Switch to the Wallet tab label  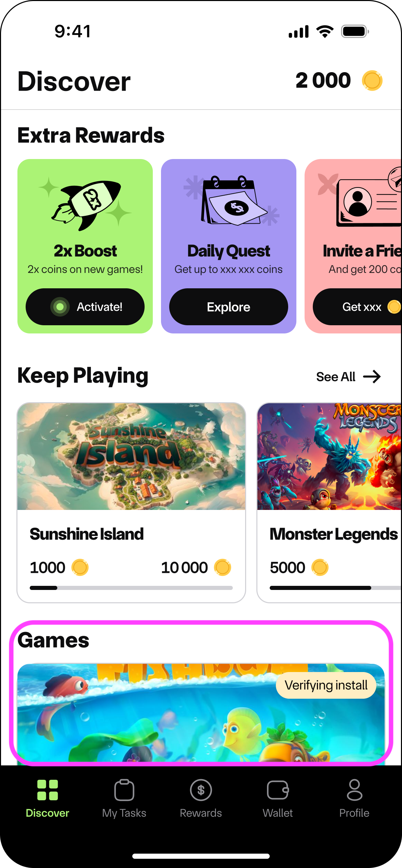tap(278, 813)
